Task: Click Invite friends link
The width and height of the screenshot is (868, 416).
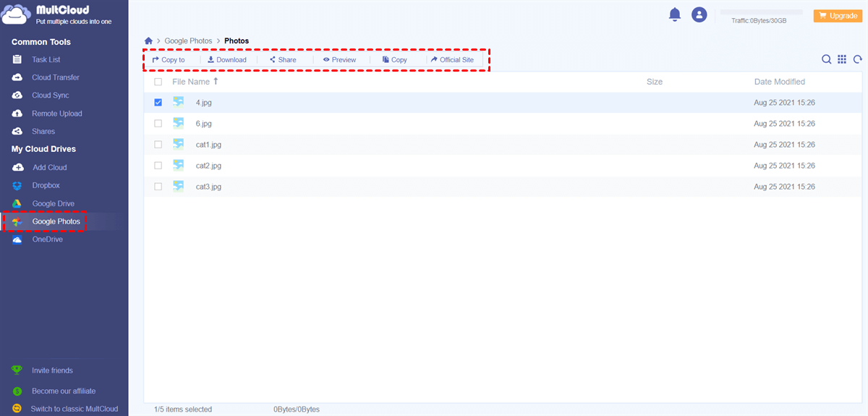Action: click(x=52, y=370)
